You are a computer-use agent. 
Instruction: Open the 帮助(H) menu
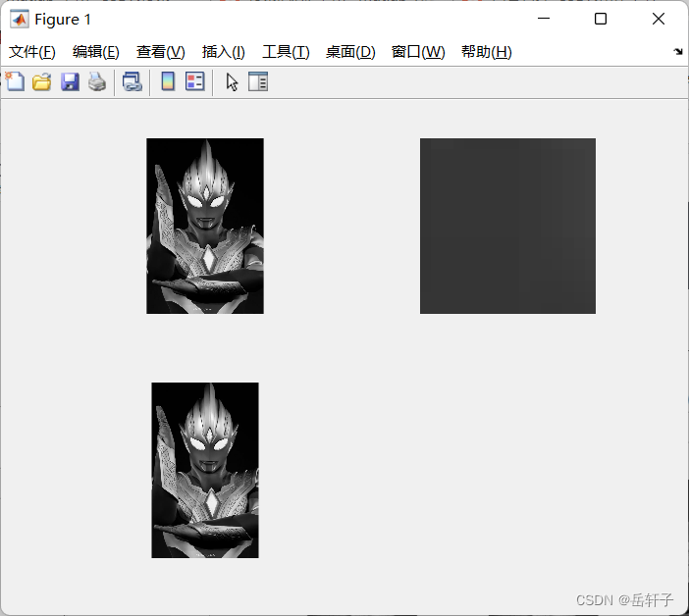(487, 52)
